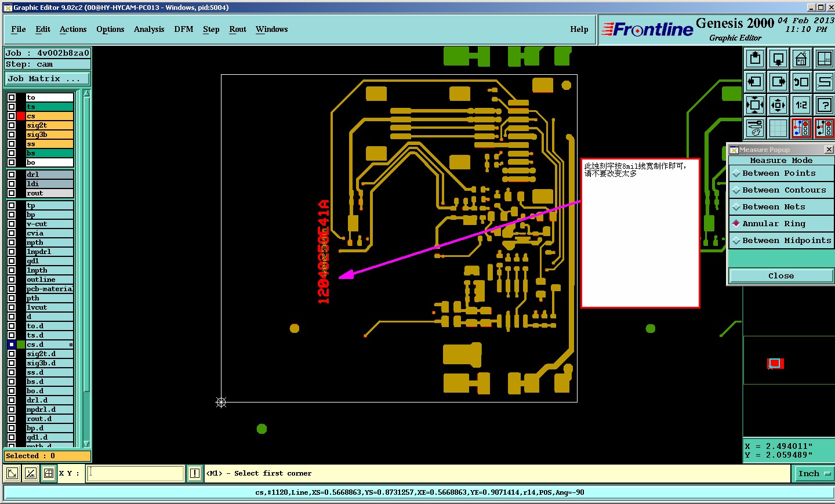
Task: Toggle checkbox for layer to
Action: (x=12, y=97)
